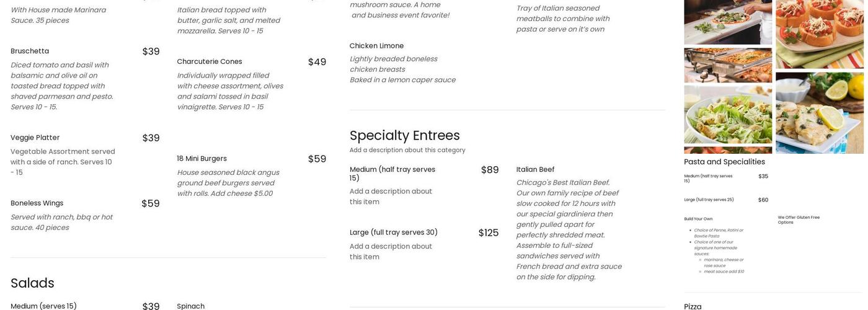
Task: Click the Specialty Entrees heading
Action: [x=404, y=135]
